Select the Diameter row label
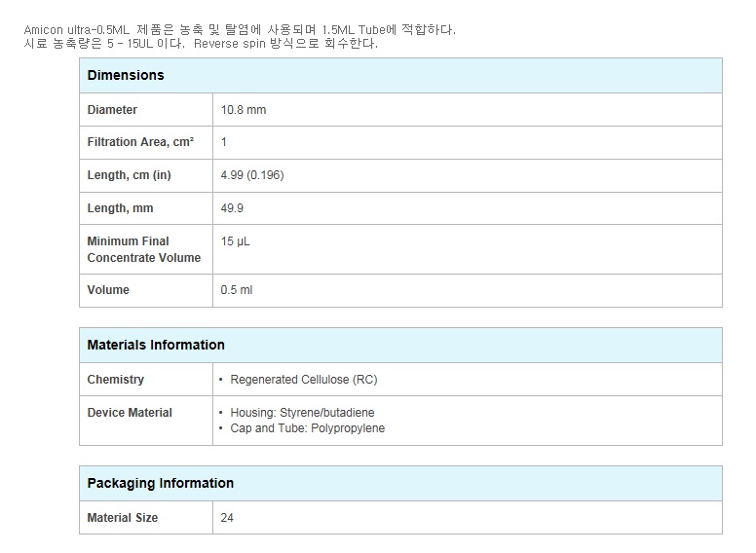The height and width of the screenshot is (553, 756). click(x=112, y=110)
